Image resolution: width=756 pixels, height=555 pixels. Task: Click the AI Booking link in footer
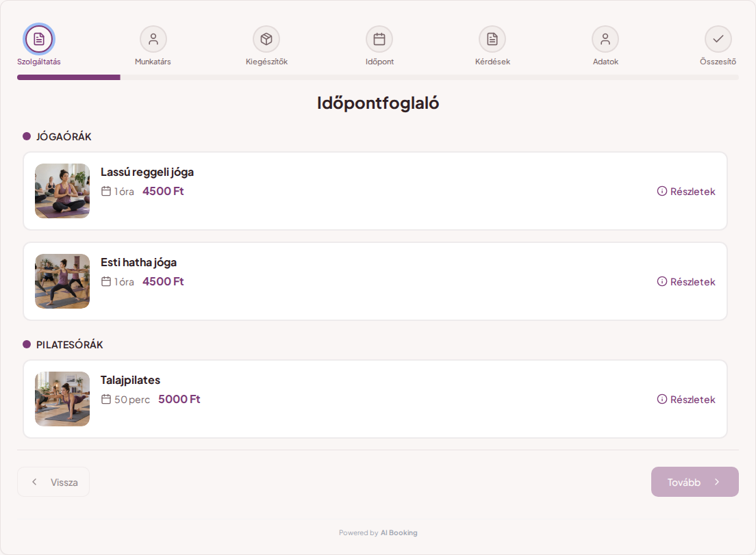tap(399, 533)
